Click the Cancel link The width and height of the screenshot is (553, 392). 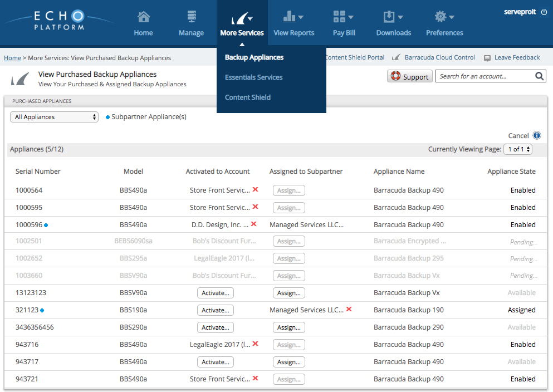pyautogui.click(x=518, y=136)
